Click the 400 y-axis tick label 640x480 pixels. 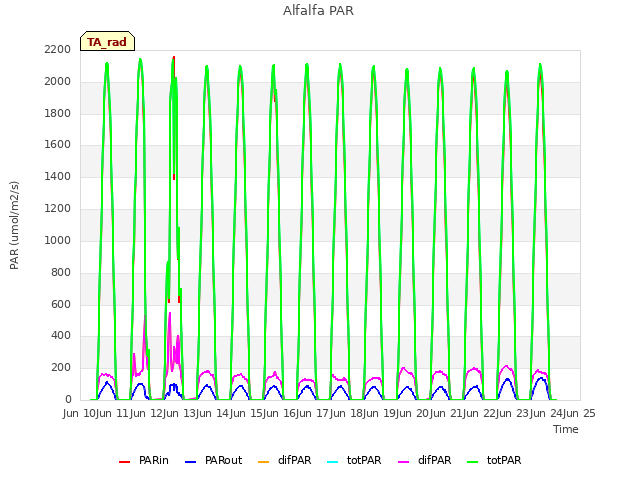pos(61,336)
